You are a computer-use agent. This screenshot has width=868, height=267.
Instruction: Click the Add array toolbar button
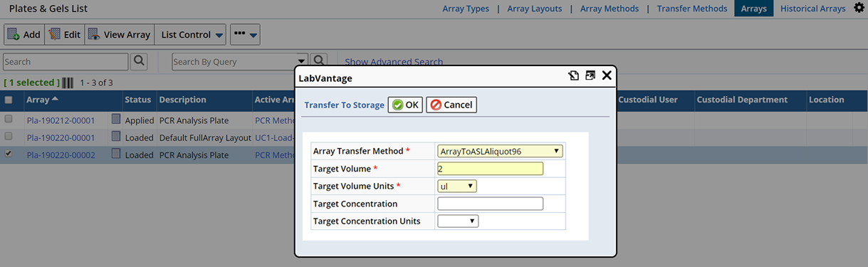(x=23, y=34)
